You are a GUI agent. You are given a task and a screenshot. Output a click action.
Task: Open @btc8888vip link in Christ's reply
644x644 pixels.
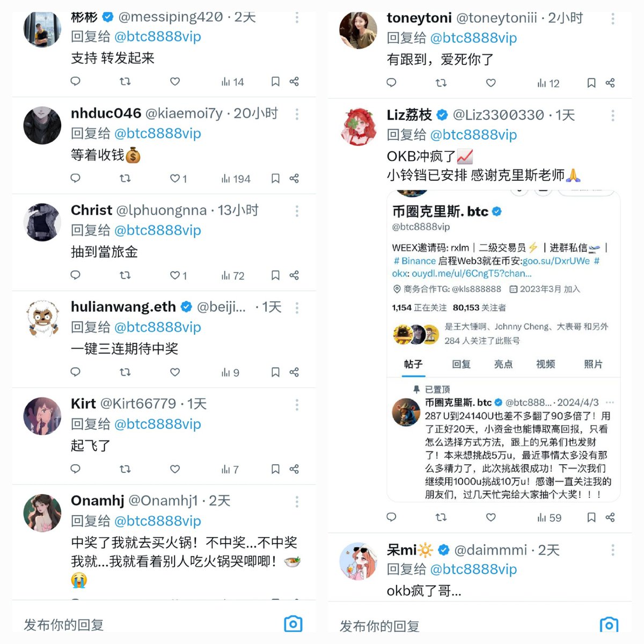click(x=158, y=230)
